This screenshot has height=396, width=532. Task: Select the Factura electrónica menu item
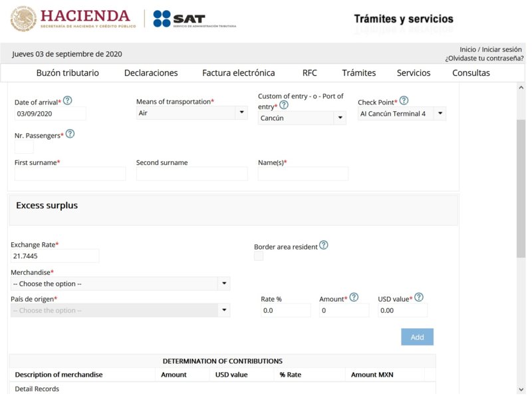point(238,73)
